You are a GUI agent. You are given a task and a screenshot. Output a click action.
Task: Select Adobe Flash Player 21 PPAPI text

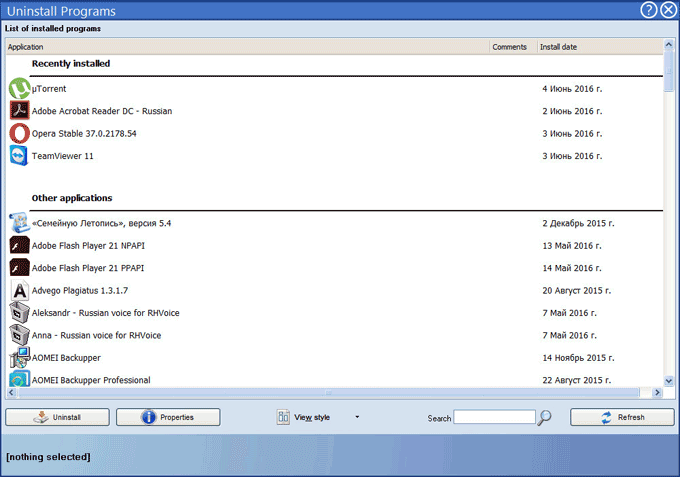coord(88,268)
